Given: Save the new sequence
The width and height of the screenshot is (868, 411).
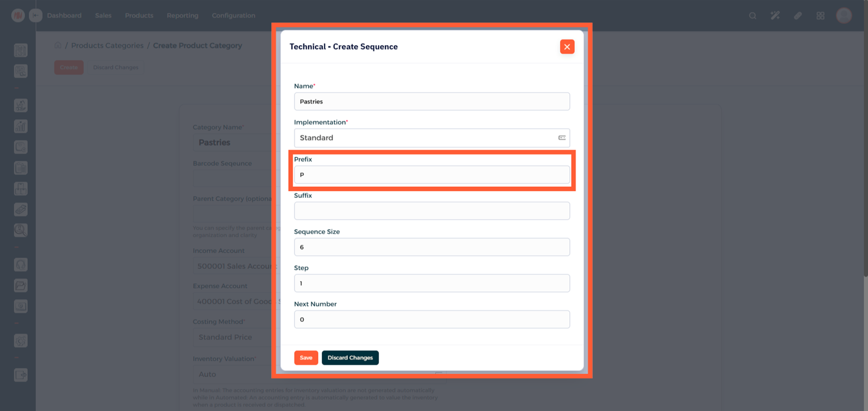Looking at the screenshot, I should pyautogui.click(x=306, y=358).
